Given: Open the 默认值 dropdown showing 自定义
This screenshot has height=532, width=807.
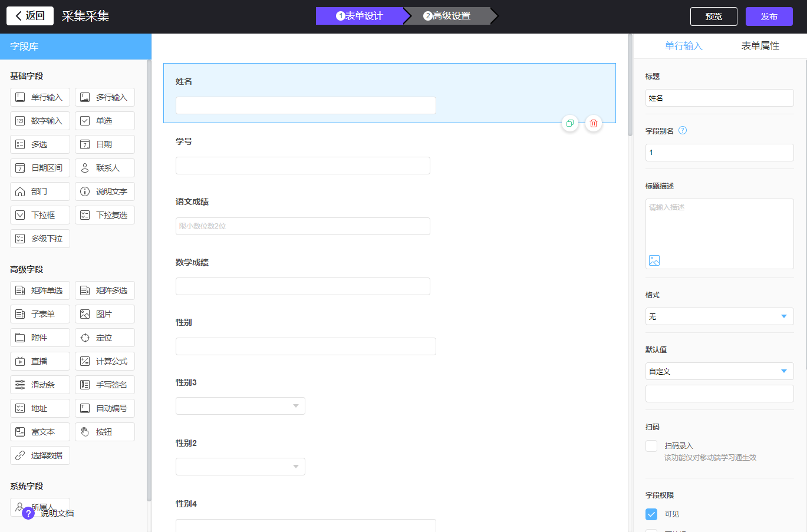Looking at the screenshot, I should [x=720, y=371].
